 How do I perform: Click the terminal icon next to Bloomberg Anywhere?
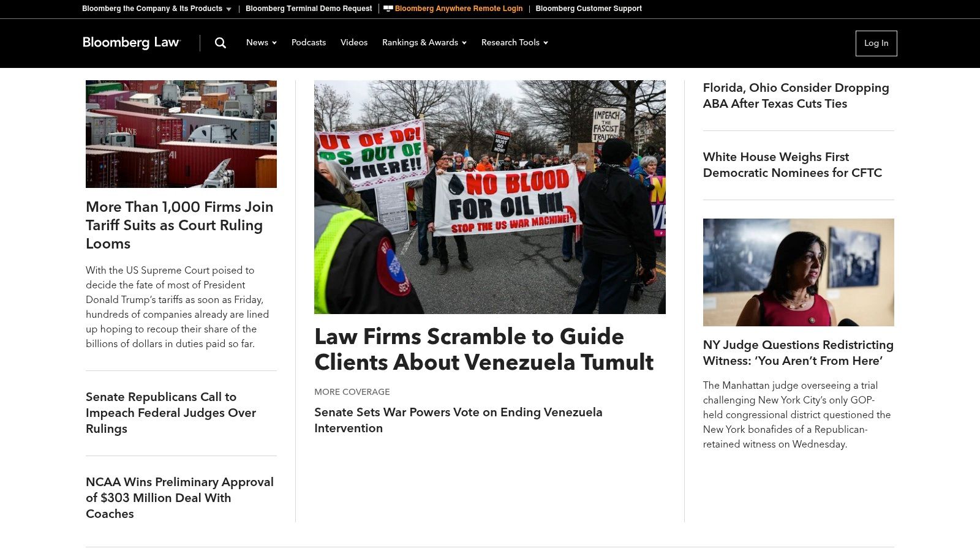coord(387,9)
